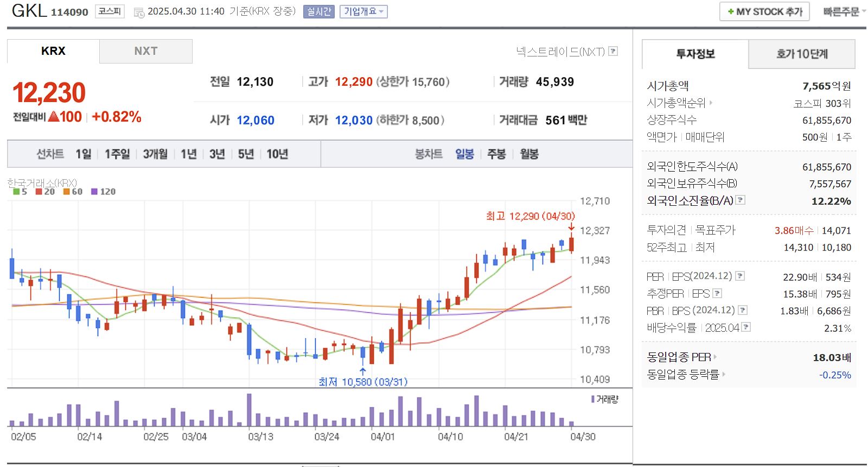Image resolution: width=868 pixels, height=467 pixels.
Task: Click the 실시간 badge
Action: point(319,11)
